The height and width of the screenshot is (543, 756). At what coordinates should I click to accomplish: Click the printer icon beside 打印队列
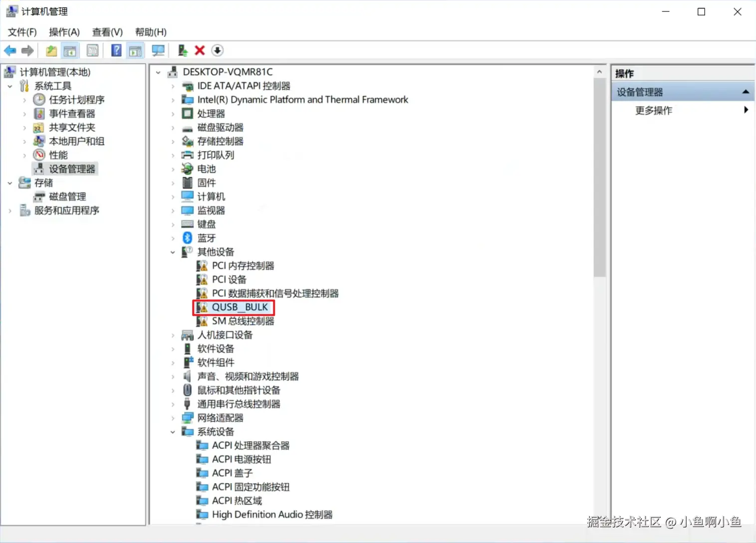coord(187,155)
